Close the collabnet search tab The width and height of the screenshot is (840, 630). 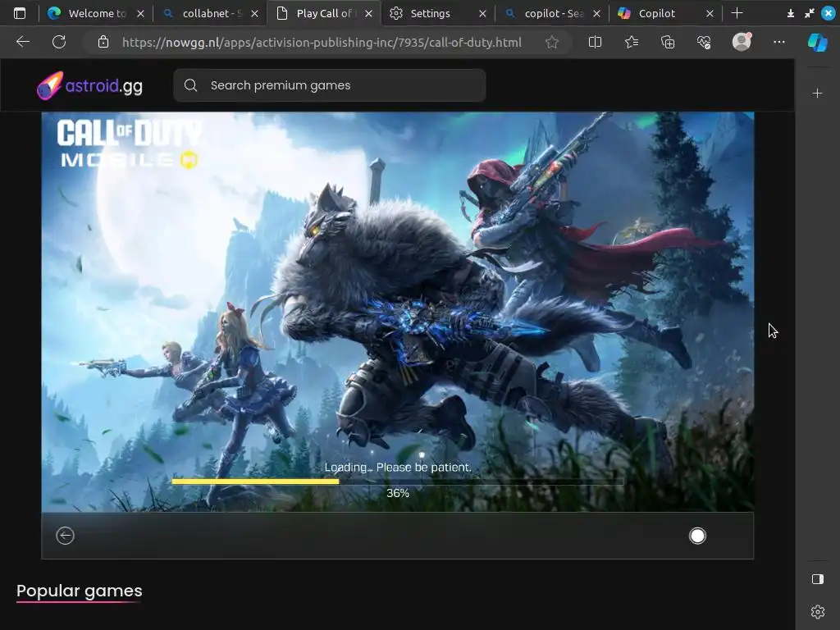point(254,14)
